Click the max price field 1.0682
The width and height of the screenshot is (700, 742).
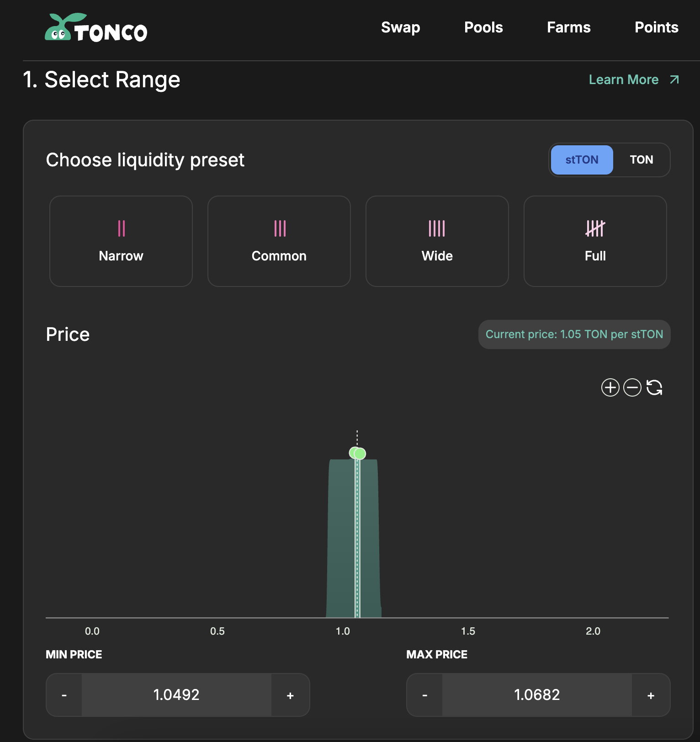pyautogui.click(x=537, y=695)
